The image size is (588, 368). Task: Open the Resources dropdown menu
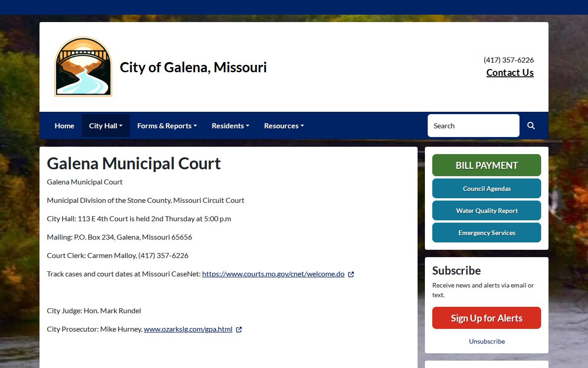click(284, 126)
